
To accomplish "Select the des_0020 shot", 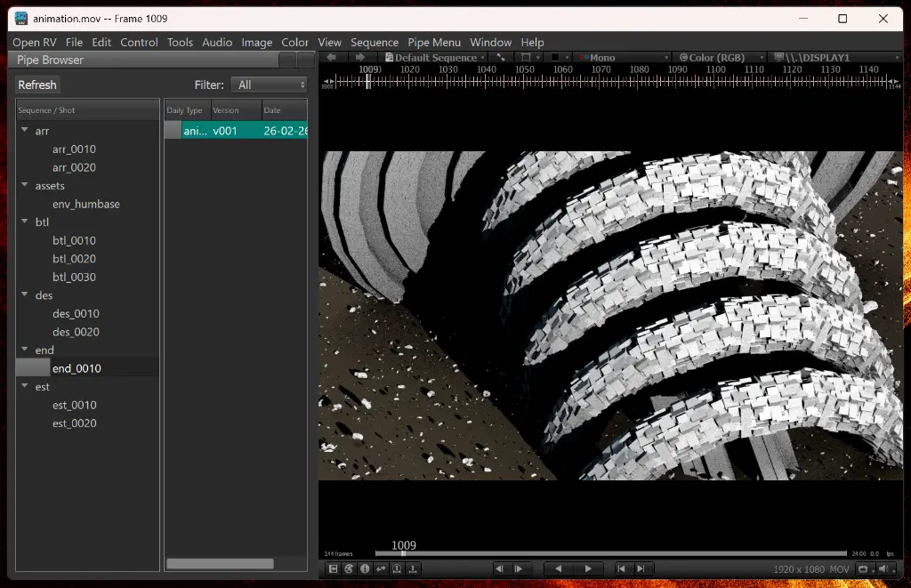I will [76, 332].
